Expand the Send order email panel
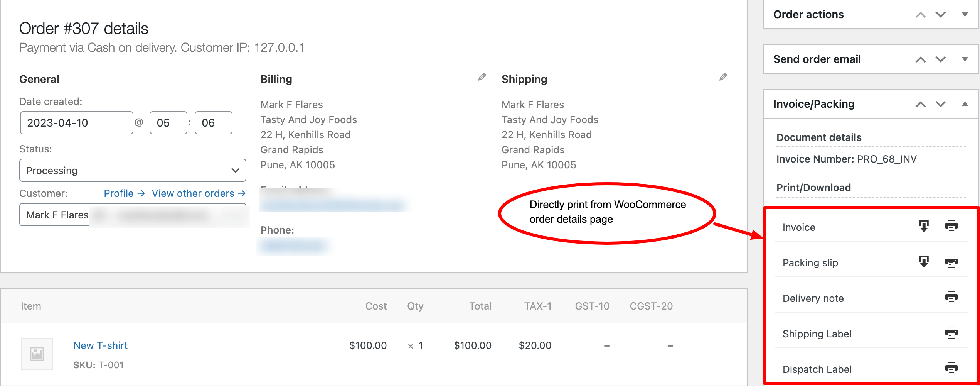The width and height of the screenshot is (980, 386). pyautogui.click(x=965, y=59)
